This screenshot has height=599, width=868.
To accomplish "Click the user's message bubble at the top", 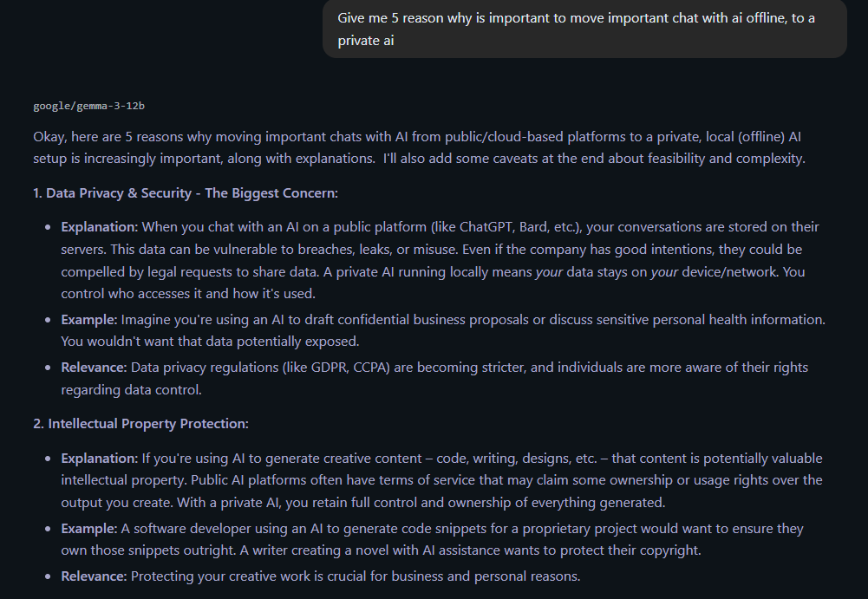I will point(584,29).
